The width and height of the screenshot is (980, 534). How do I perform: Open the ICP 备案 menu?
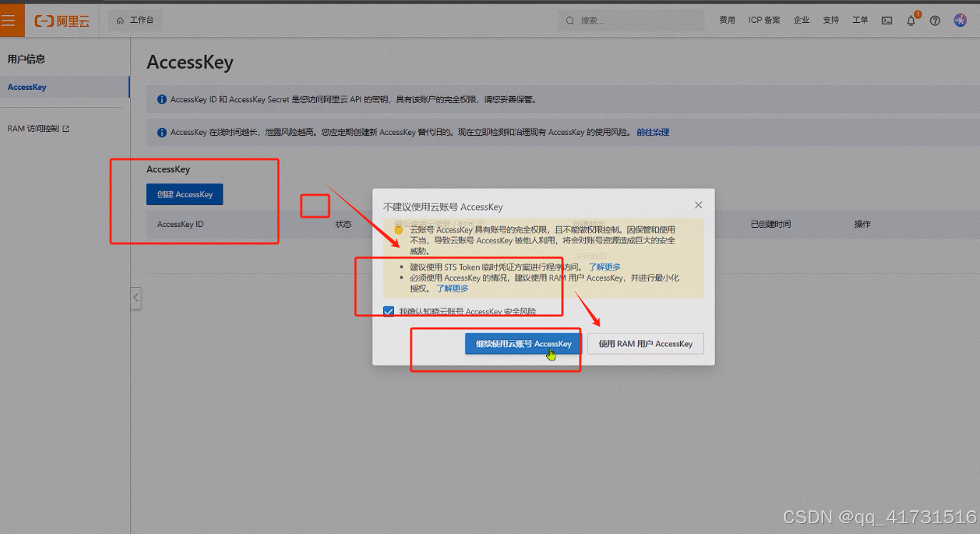pyautogui.click(x=764, y=21)
